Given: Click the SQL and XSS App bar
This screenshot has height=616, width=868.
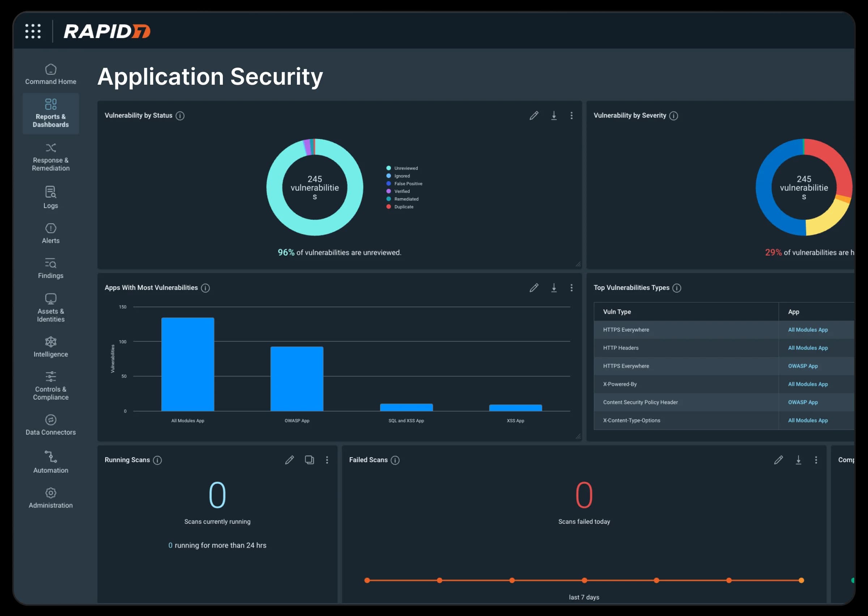Looking at the screenshot, I should (406, 408).
